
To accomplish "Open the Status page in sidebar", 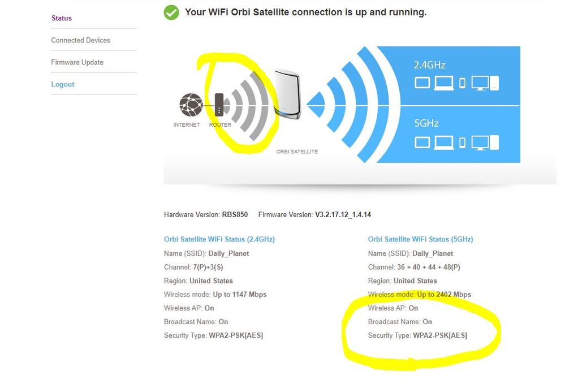I will (62, 18).
